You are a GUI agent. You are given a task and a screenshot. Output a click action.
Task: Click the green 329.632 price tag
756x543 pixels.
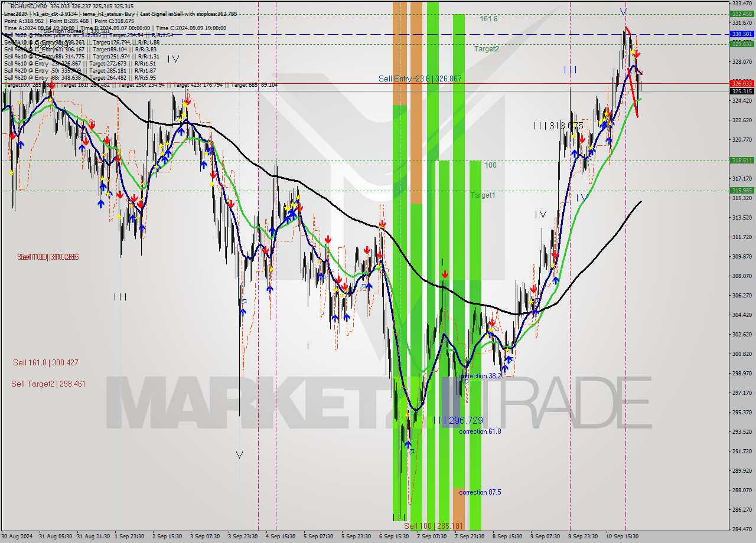(742, 44)
